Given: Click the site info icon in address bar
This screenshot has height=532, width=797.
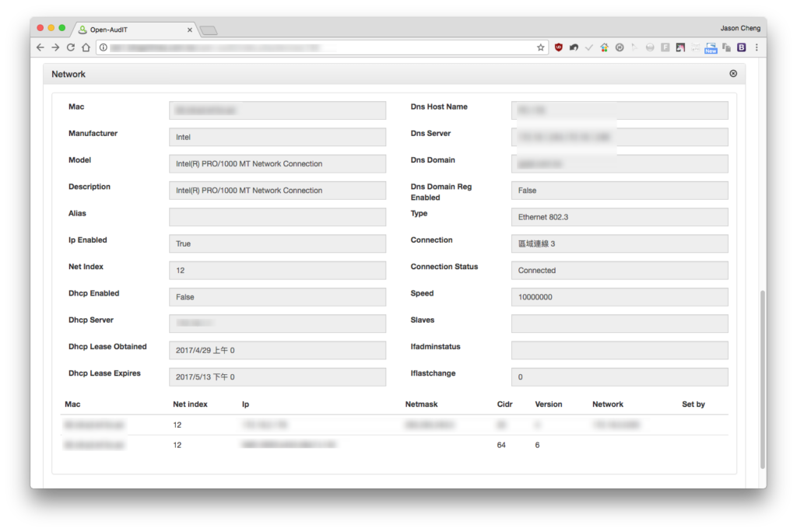Looking at the screenshot, I should 104,47.
